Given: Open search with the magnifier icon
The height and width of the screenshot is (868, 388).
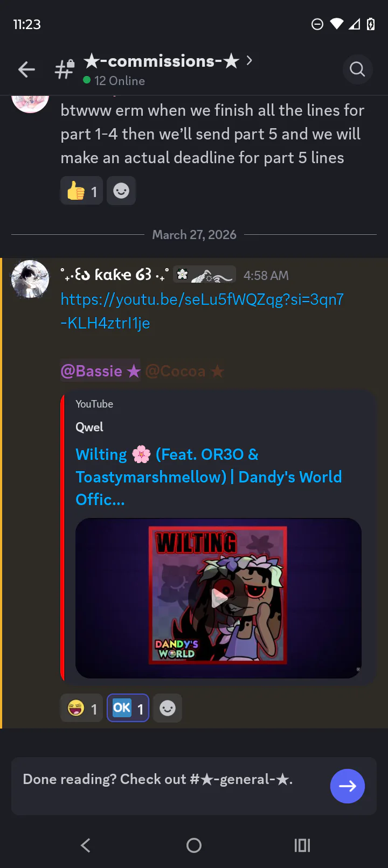Looking at the screenshot, I should click(x=357, y=69).
